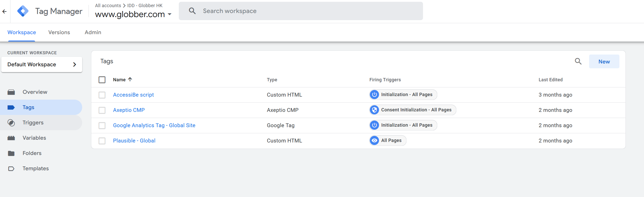
Task: Check the AccessiBe script row checkbox
Action: [x=102, y=95]
